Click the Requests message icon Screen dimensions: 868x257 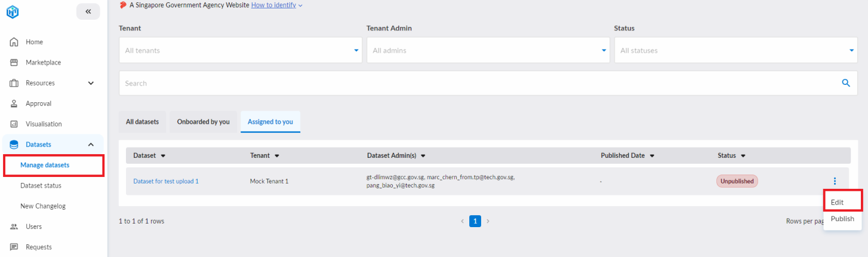coord(14,247)
